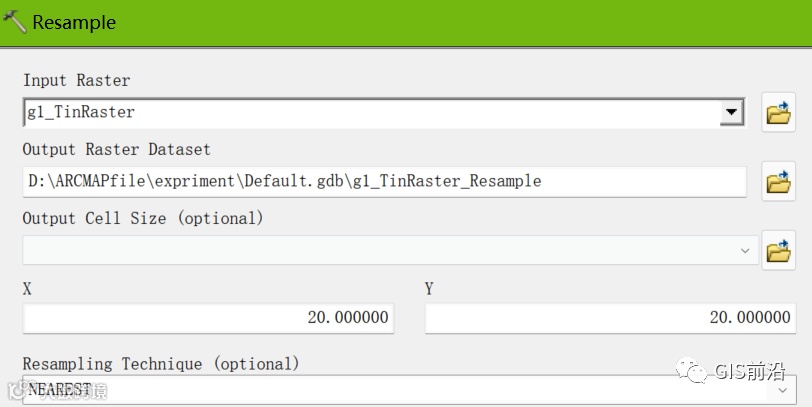This screenshot has height=407, width=812.
Task: Click the Output Raster Dataset path field
Action: (x=384, y=181)
